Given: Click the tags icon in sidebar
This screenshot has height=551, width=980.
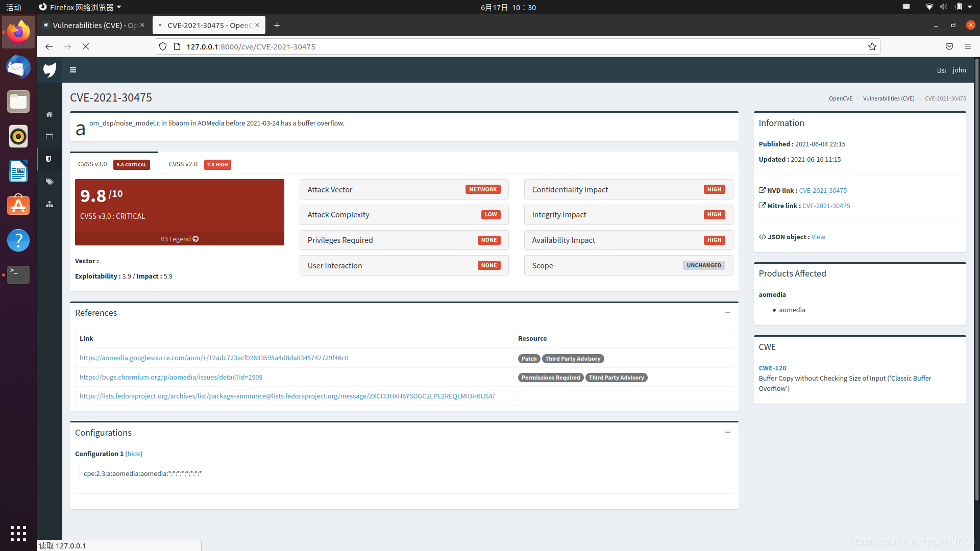Looking at the screenshot, I should (x=50, y=182).
